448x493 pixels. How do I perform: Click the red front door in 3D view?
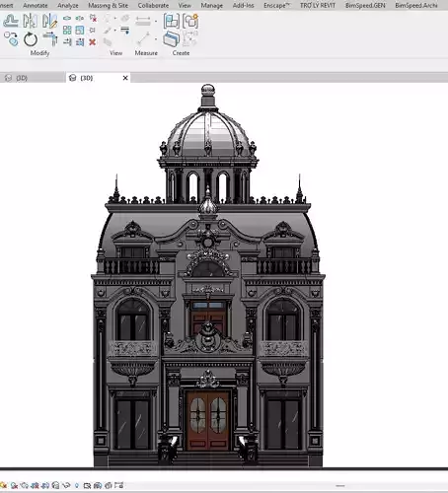(207, 421)
